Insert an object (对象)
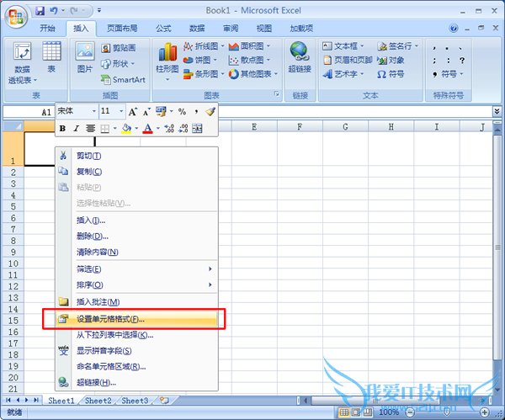 (391, 61)
